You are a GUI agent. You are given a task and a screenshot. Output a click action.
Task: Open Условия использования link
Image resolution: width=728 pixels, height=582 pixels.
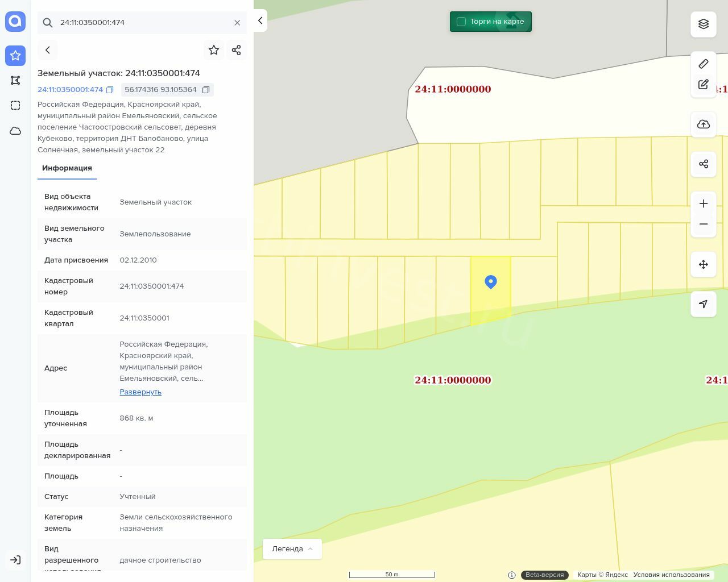[x=671, y=575]
